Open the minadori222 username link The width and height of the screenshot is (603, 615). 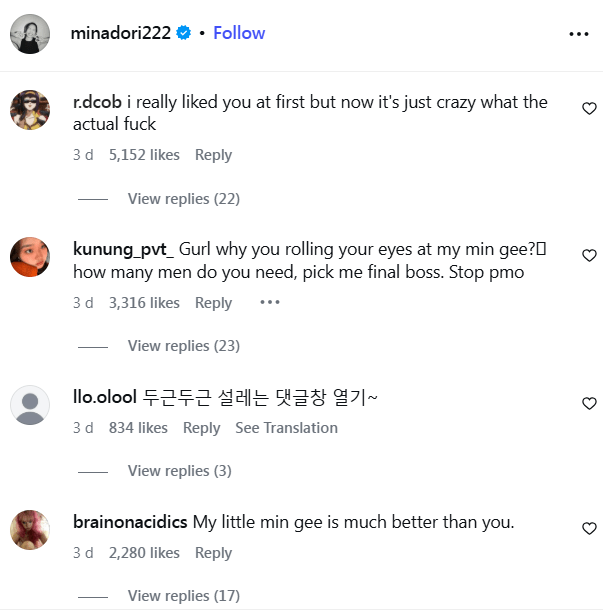tap(119, 33)
